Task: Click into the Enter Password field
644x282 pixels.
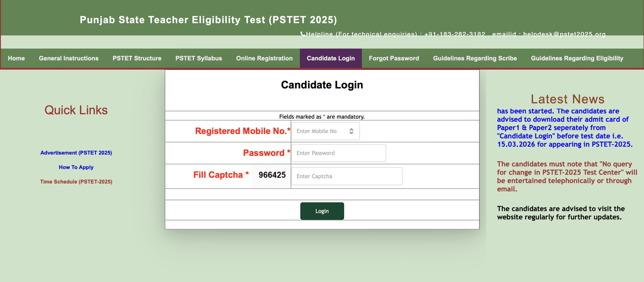Action: coord(338,153)
